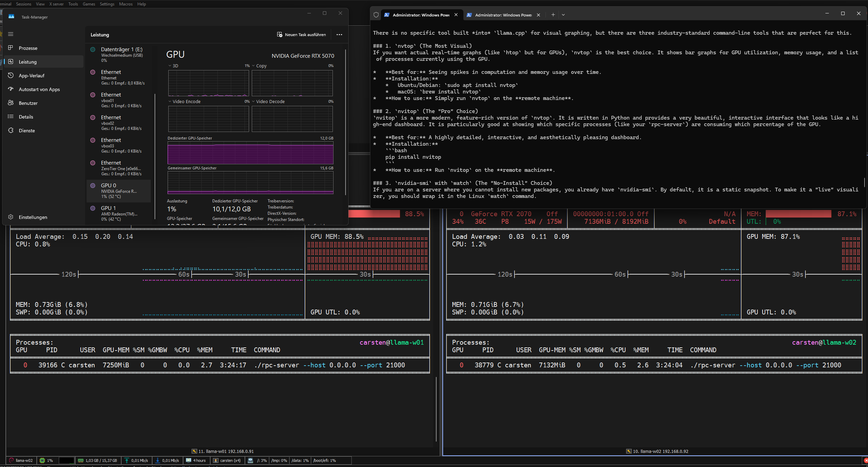Viewport: 868px width, 467px height.
Task: Click the shield icon in the terminal title bar
Action: pyautogui.click(x=376, y=15)
